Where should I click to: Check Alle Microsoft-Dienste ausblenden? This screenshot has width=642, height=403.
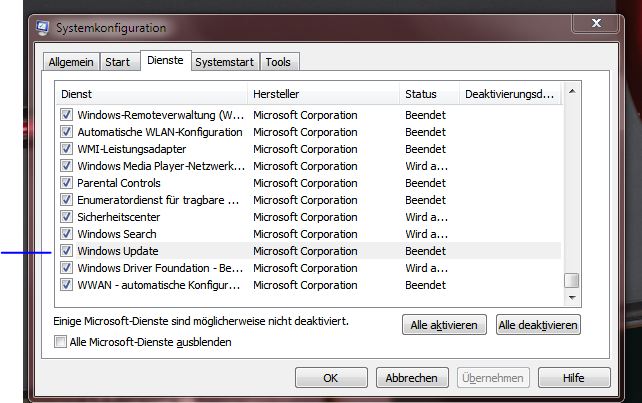60,342
